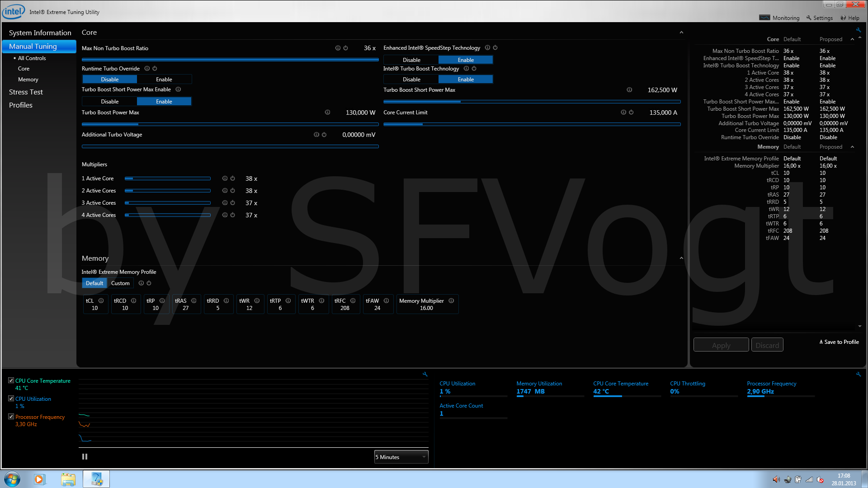Viewport: 868px width, 488px height.
Task: Click info icon next to Enhanced Intel SpeedStep Technology
Action: pos(487,47)
